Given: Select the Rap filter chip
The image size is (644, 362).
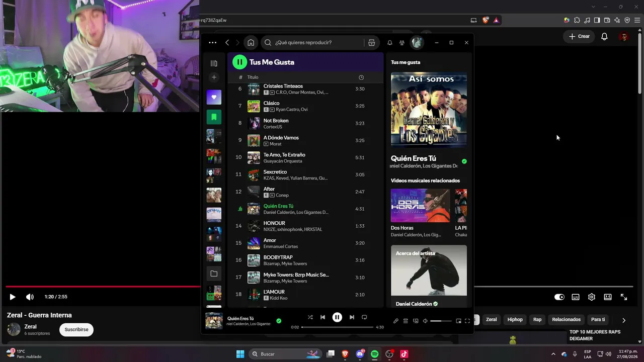Looking at the screenshot, I should (537, 320).
